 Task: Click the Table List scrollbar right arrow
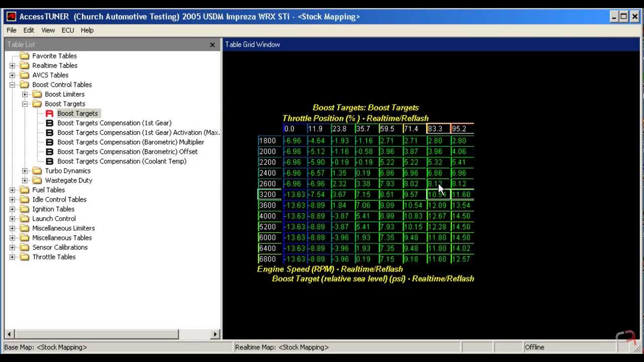pos(215,334)
